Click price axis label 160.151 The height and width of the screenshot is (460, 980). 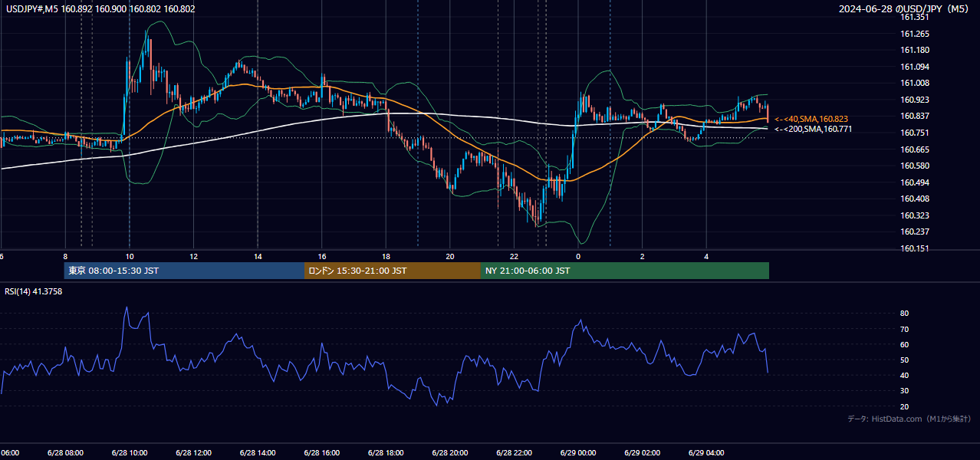pyautogui.click(x=915, y=248)
